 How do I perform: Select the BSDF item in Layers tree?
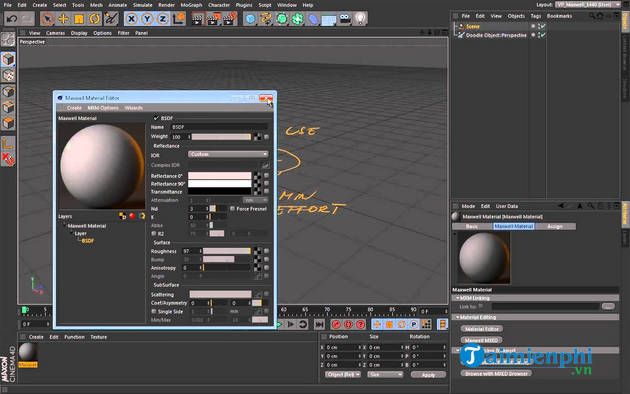[x=88, y=241]
